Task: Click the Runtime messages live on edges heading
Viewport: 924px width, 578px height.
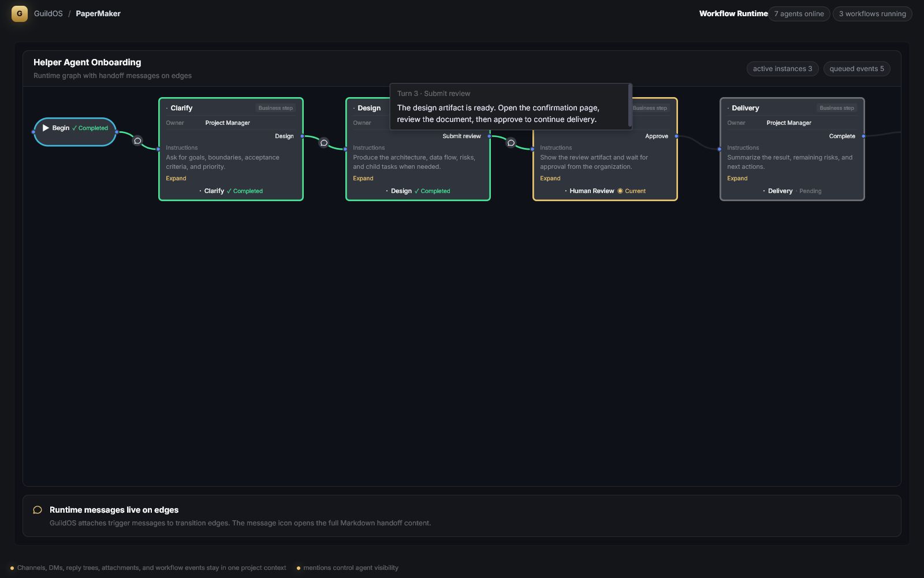Action: (114, 510)
